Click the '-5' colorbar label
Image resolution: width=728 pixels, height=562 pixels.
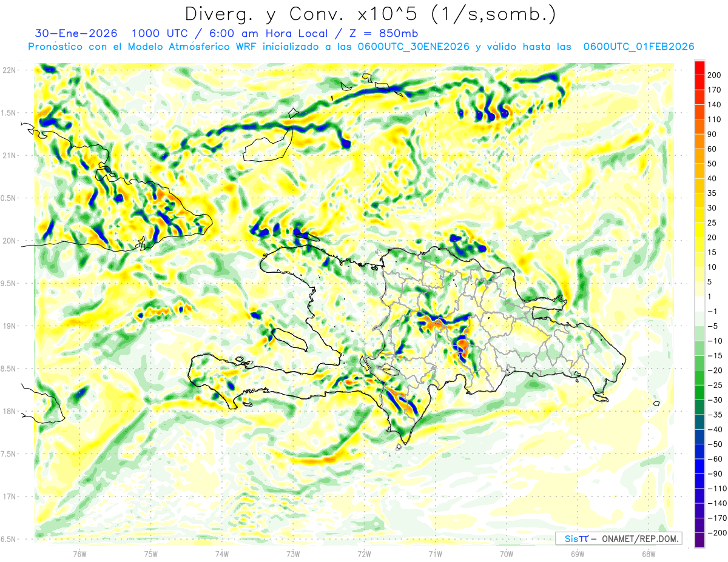[714, 326]
